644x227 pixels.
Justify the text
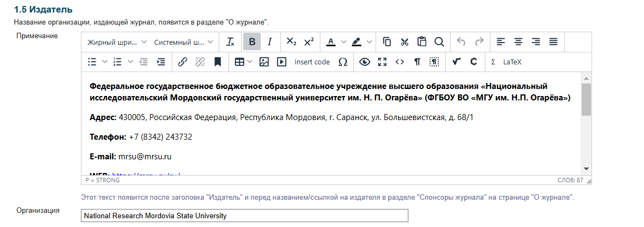pyautogui.click(x=554, y=42)
